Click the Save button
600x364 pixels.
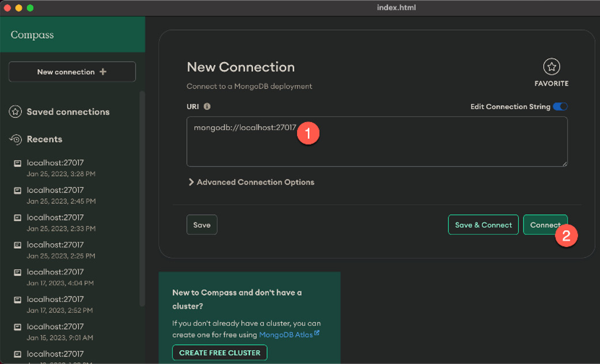(202, 225)
